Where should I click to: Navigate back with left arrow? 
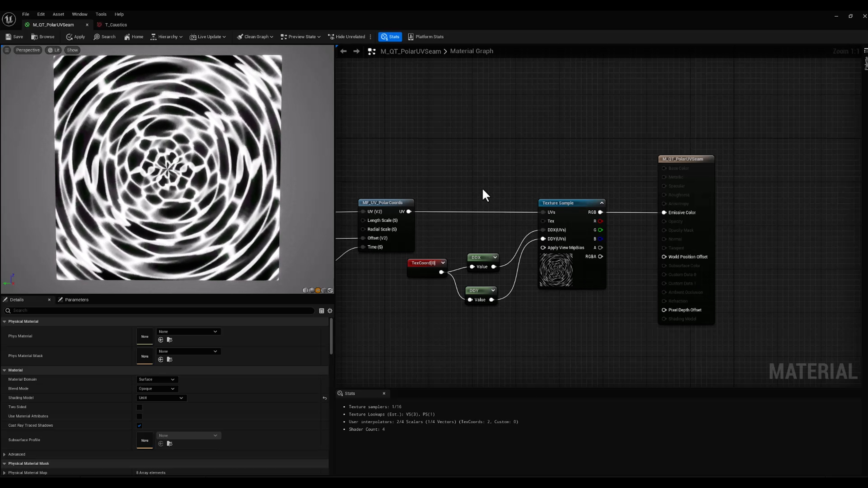[343, 51]
